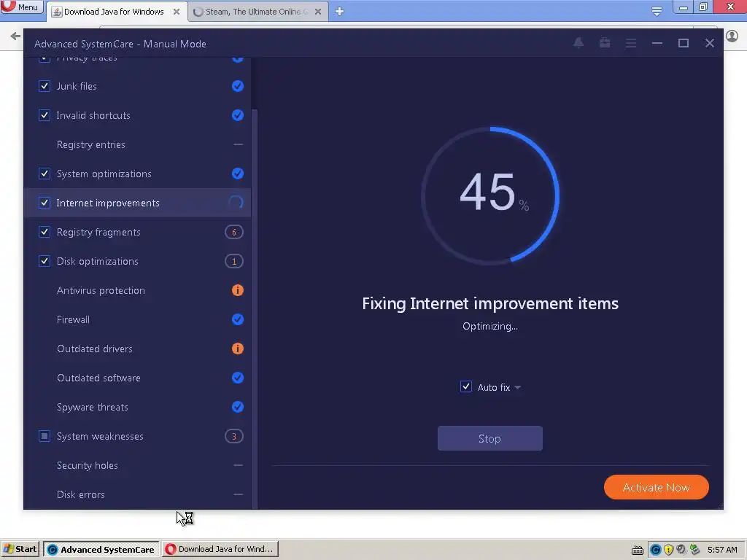747x560 pixels.
Task: Select the Antivirus protection list item
Action: (138, 290)
